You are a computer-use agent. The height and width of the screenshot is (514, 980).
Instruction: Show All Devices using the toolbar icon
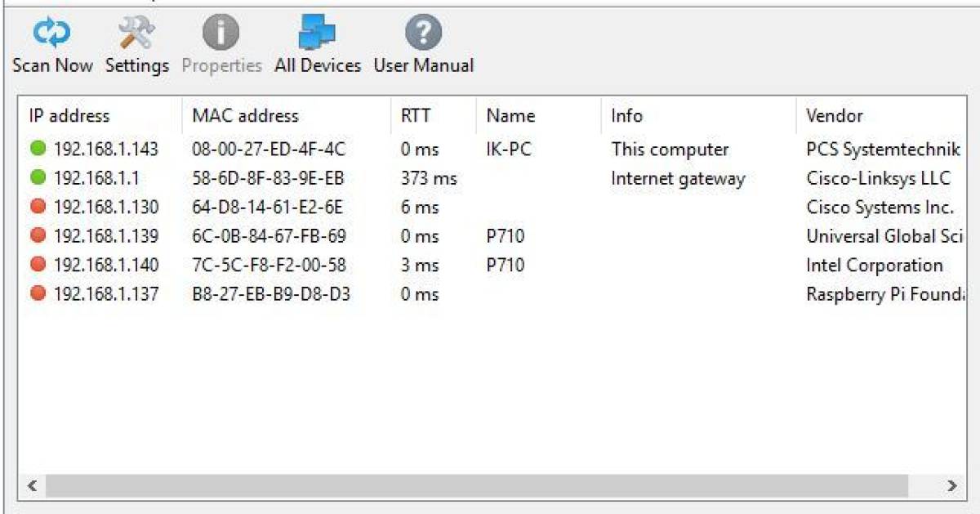click(317, 31)
